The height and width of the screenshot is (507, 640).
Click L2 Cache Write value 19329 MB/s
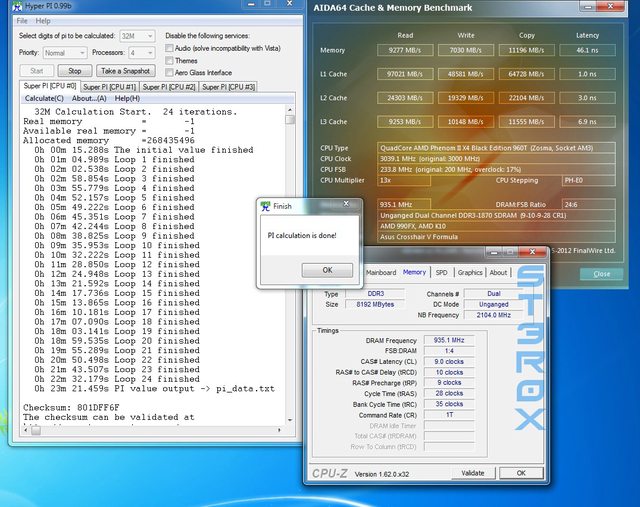(x=465, y=98)
